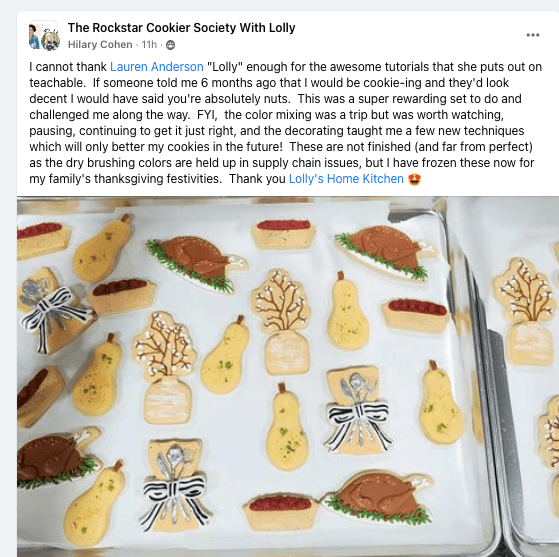Click the heart-eyes emoji in post
The height and width of the screenshot is (557, 559).
tap(414, 179)
